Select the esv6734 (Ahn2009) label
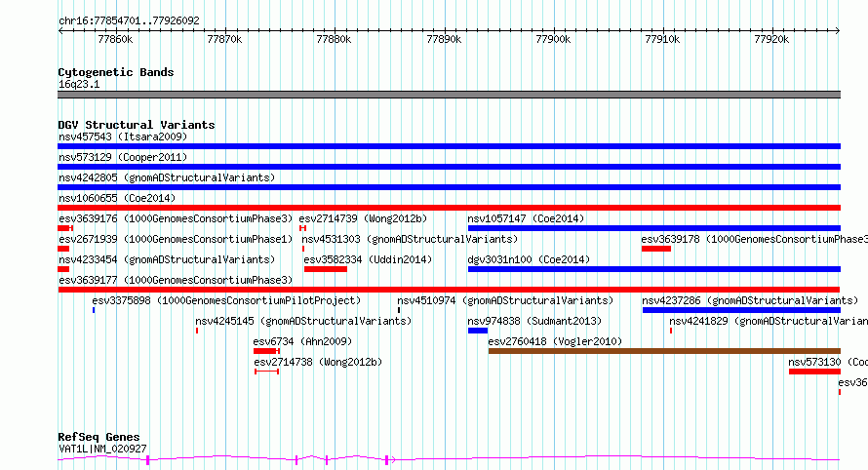The height and width of the screenshot is (470, 868). point(302,341)
